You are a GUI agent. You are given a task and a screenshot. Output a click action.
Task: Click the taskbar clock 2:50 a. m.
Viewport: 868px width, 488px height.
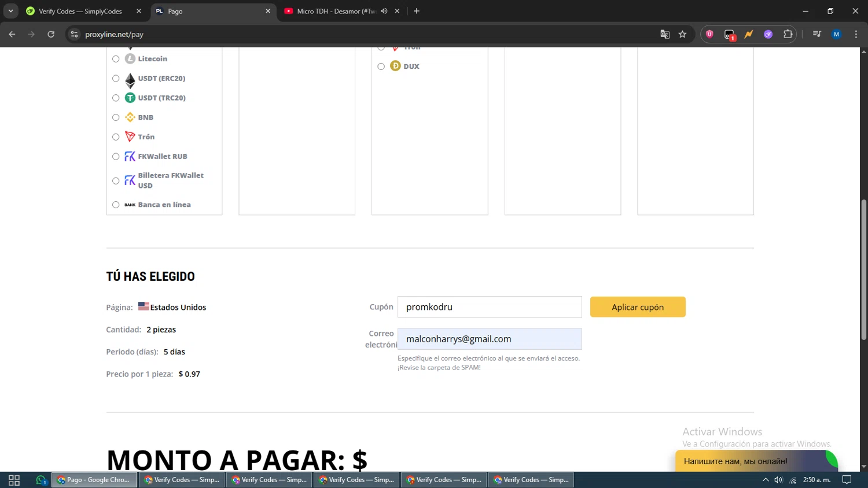[x=816, y=480]
